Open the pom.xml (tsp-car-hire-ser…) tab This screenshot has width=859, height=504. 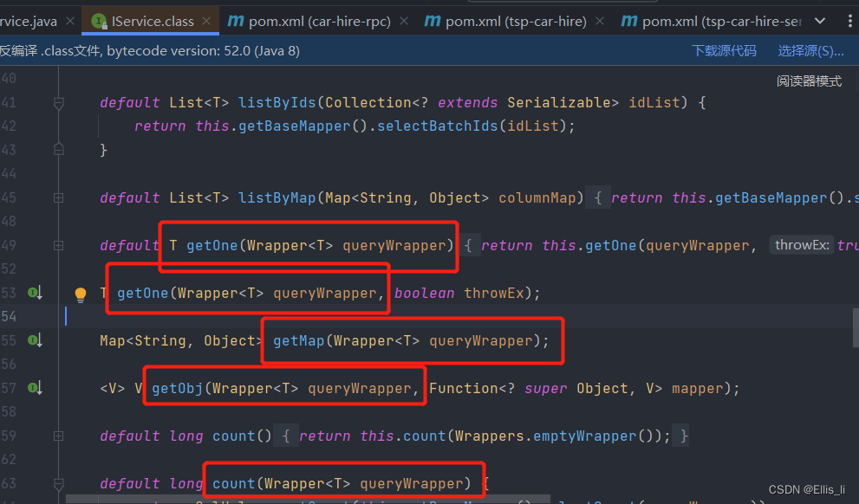pos(721,22)
